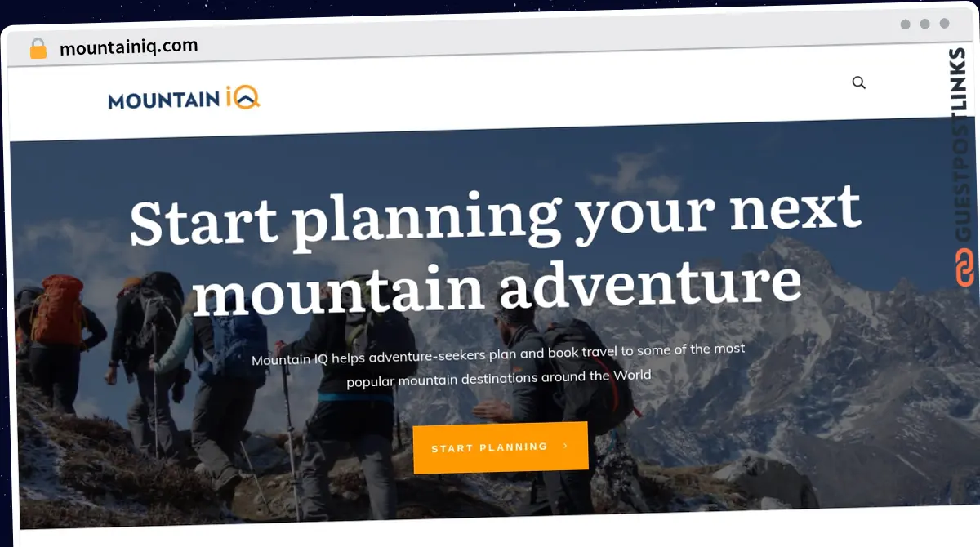
Task: Click the middle gray window dot
Action: pos(924,24)
